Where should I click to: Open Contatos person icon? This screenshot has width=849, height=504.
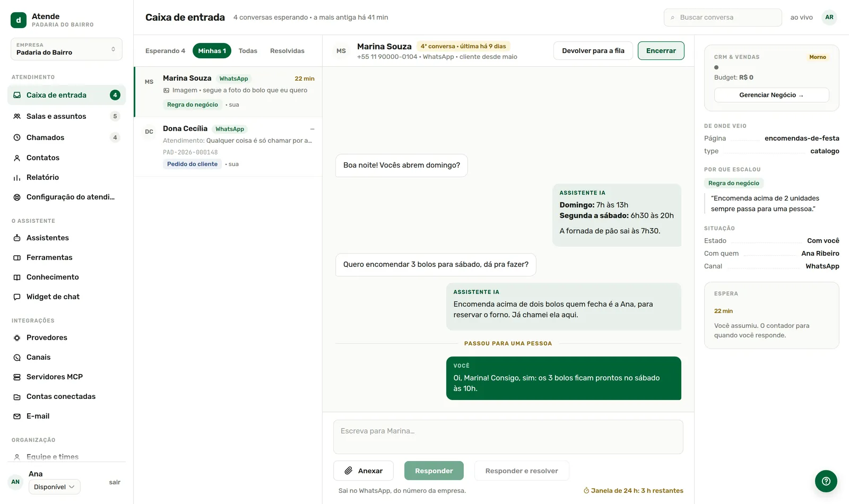tap(17, 158)
